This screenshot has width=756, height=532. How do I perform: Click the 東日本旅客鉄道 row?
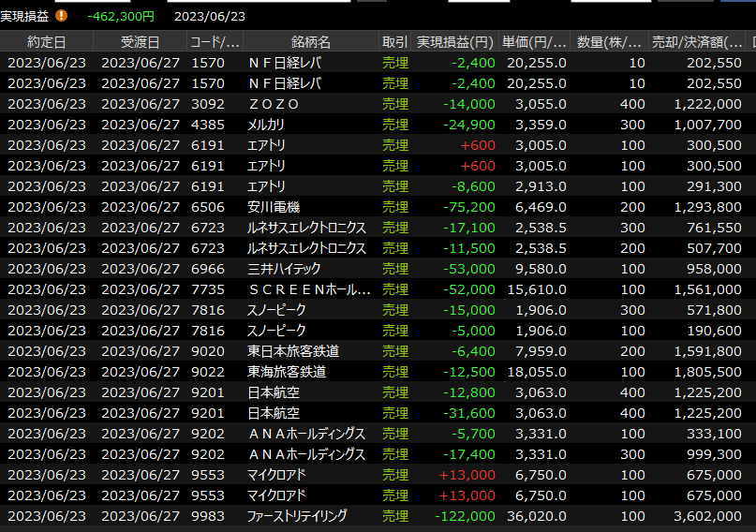(x=293, y=351)
